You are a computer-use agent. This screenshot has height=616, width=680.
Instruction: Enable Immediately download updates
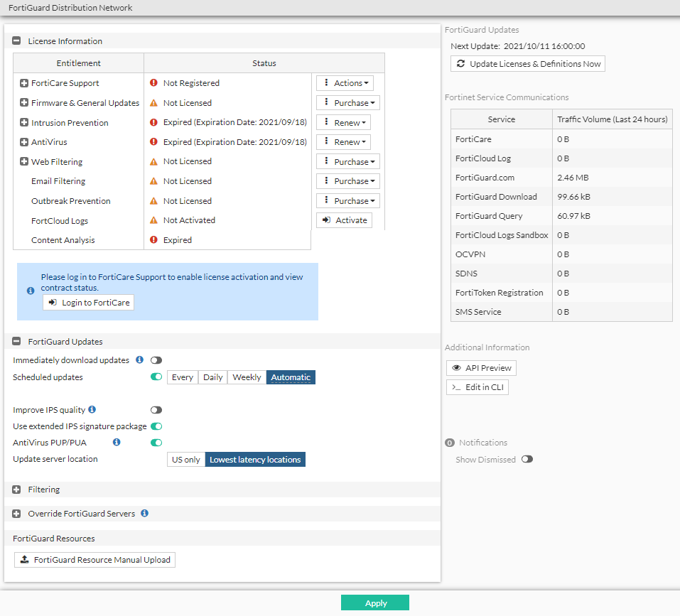pyautogui.click(x=156, y=360)
